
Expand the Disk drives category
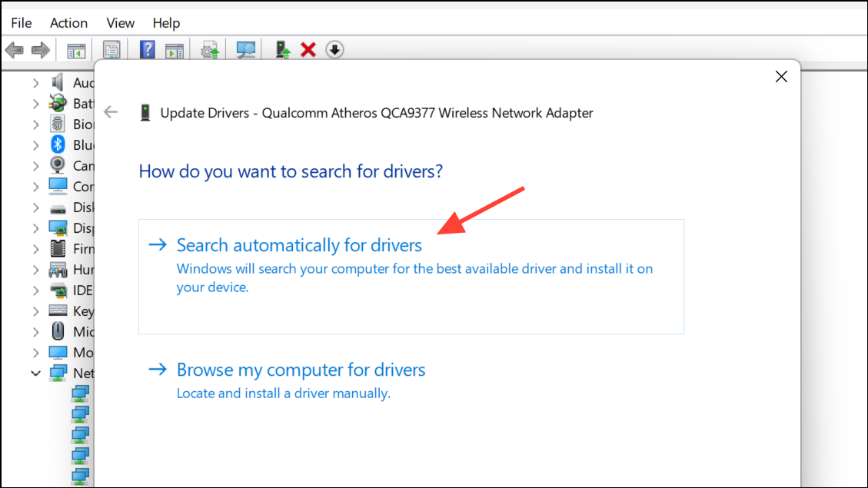(35, 207)
